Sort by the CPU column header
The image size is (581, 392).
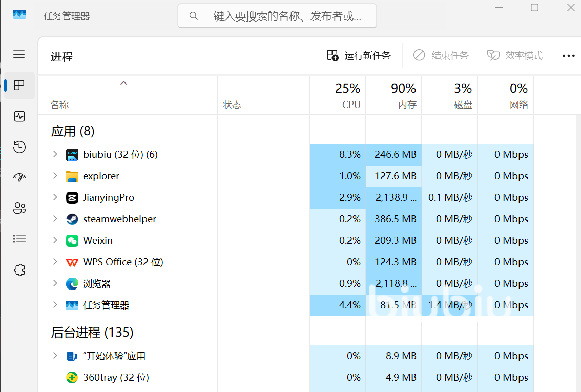338,95
